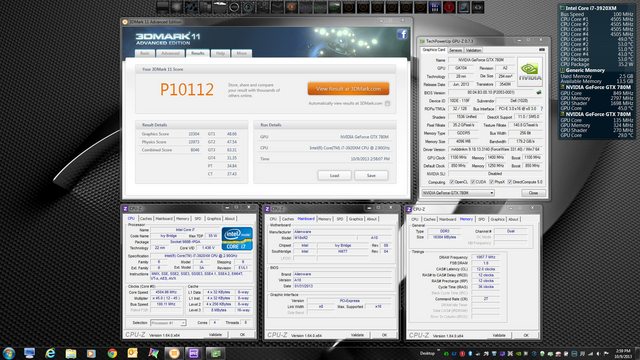
Task: Click the bus interface question mark icon
Action: 541,109
